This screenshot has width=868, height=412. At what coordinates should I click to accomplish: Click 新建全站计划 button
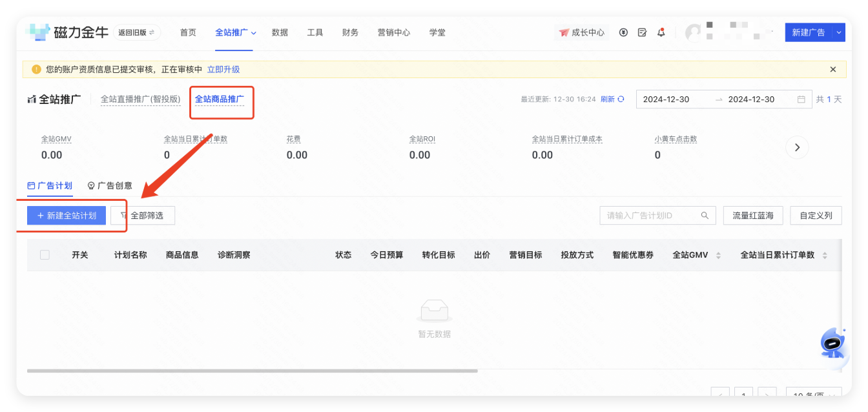pos(67,216)
